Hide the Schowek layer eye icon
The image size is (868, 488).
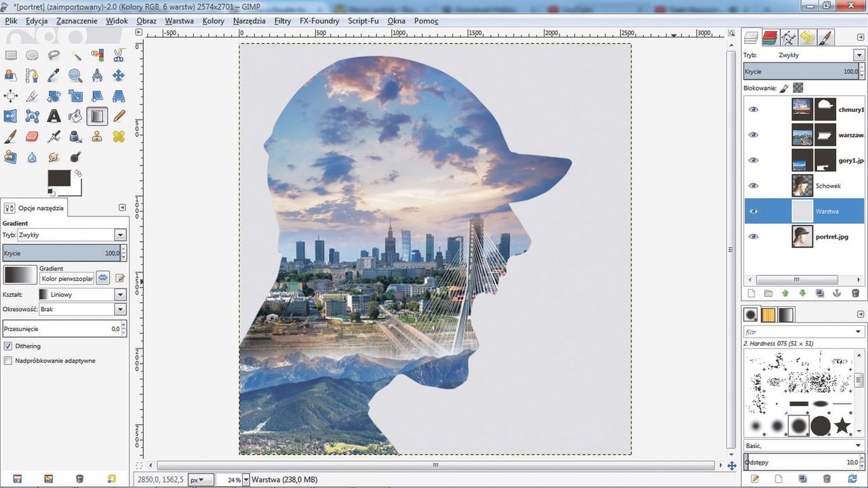pos(753,186)
